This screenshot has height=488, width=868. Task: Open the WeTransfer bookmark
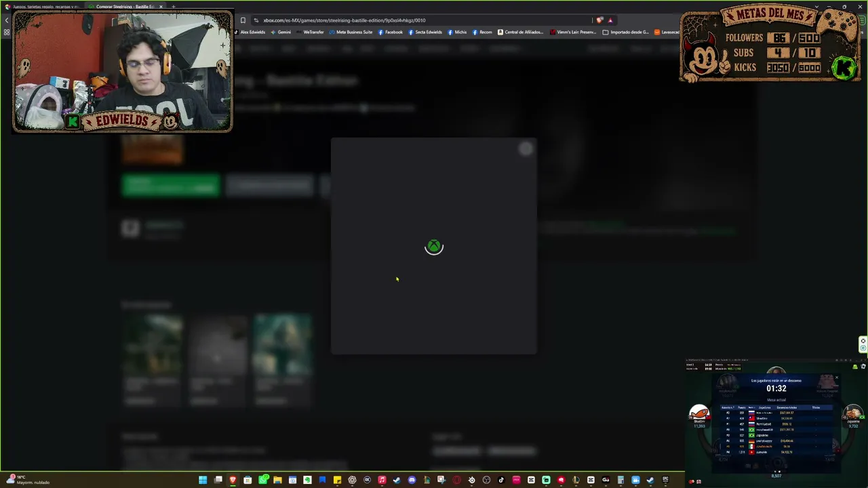pyautogui.click(x=310, y=32)
